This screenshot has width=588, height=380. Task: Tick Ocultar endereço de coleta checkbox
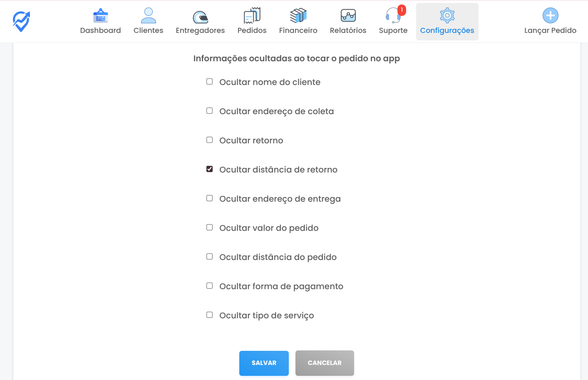tap(210, 111)
